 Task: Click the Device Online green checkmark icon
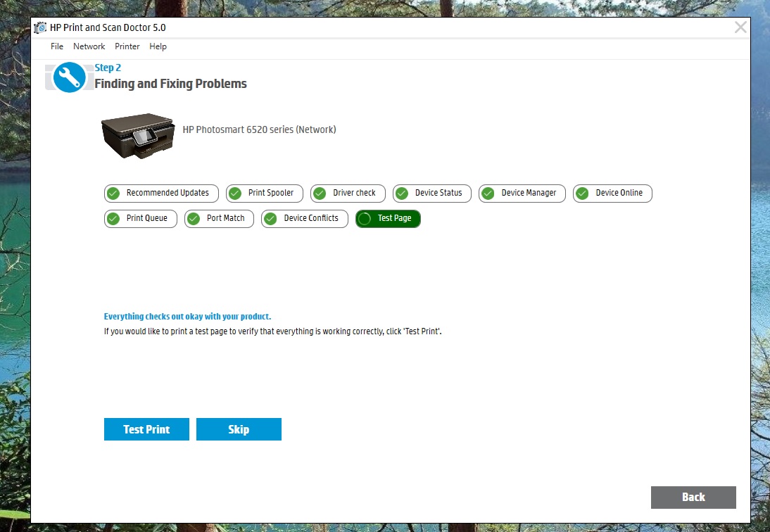click(582, 194)
